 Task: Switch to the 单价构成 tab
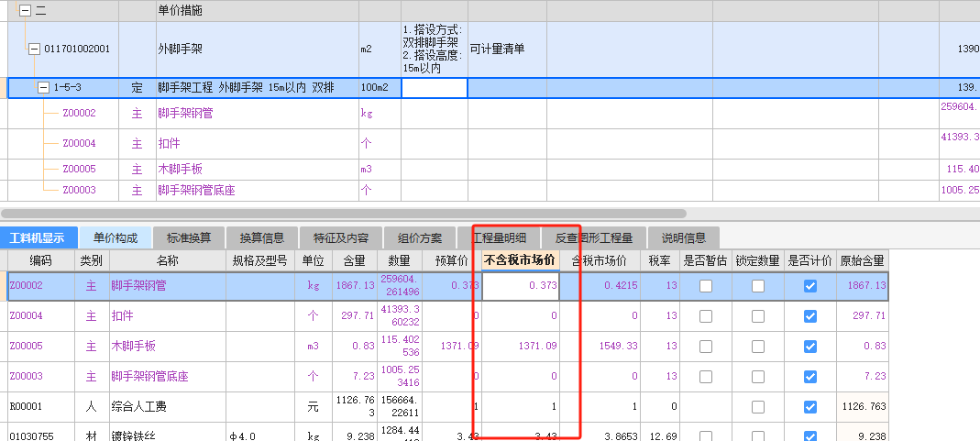(x=116, y=238)
